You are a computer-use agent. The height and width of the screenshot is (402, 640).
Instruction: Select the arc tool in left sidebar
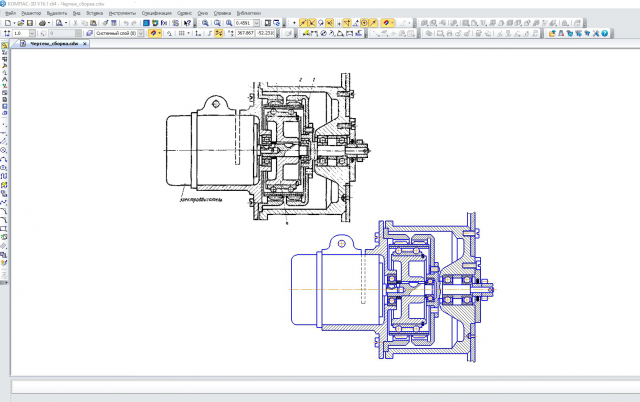pyautogui.click(x=4, y=159)
